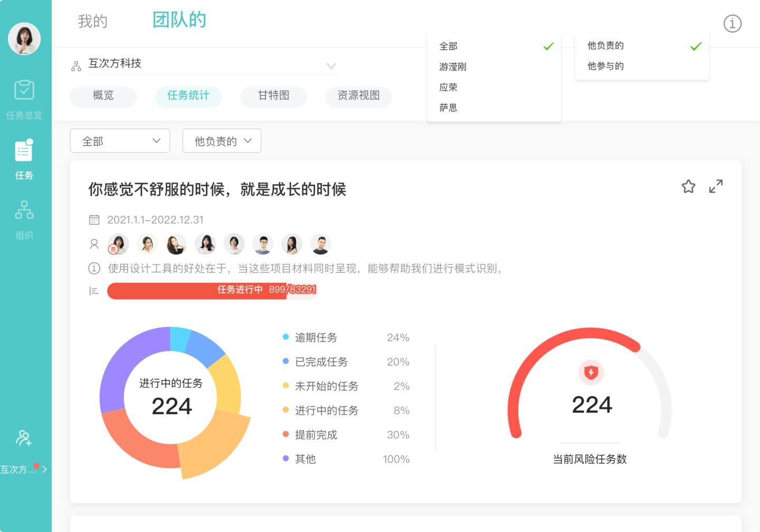The width and height of the screenshot is (760, 532).
Task: Click the calendar icon beside the 2021.1.1–2022.12.31 date range
Action: [94, 220]
